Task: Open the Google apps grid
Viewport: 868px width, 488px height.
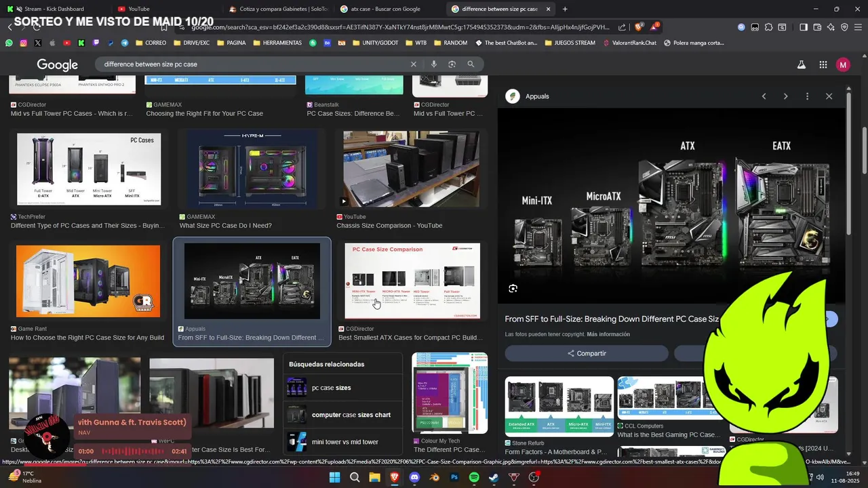Action: click(823, 64)
